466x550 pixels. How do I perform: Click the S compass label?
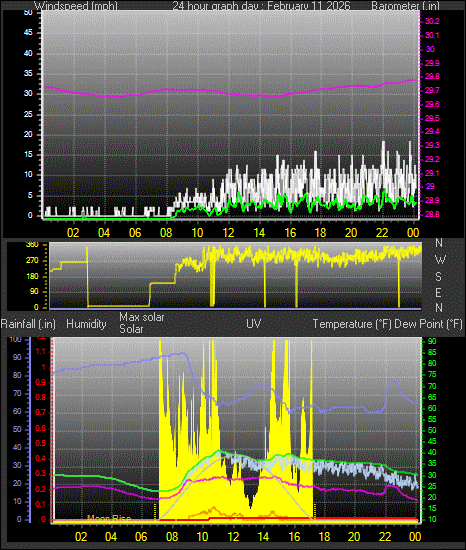(438, 277)
